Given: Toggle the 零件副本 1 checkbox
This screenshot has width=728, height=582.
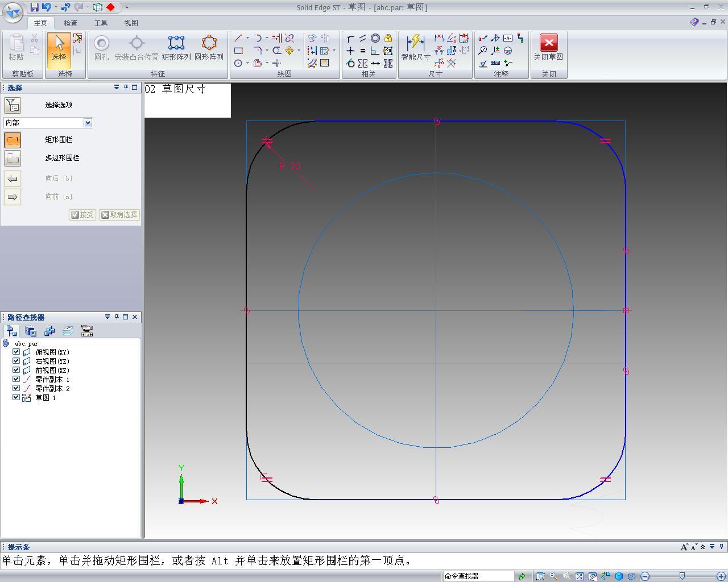Looking at the screenshot, I should tap(16, 379).
